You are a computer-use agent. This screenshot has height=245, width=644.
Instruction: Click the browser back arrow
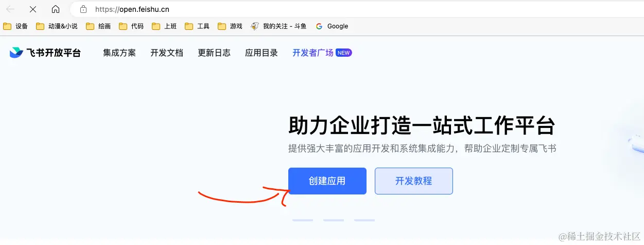tap(10, 9)
